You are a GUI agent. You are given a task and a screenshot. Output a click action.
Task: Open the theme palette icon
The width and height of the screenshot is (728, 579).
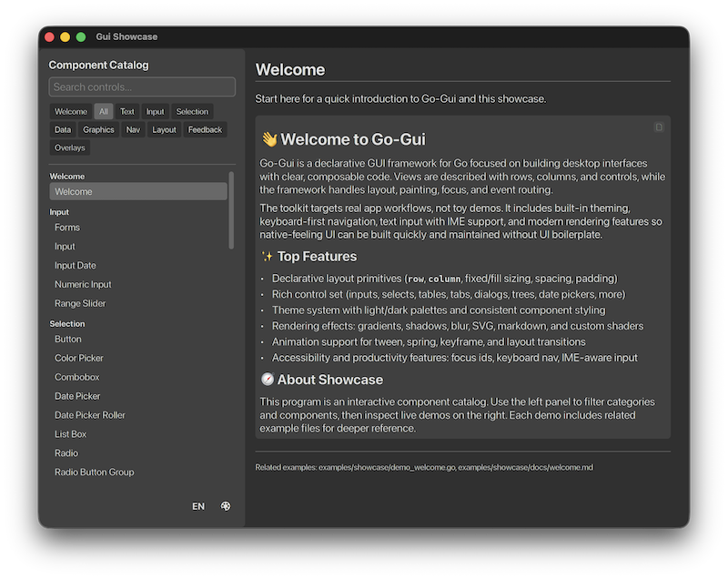tap(225, 506)
